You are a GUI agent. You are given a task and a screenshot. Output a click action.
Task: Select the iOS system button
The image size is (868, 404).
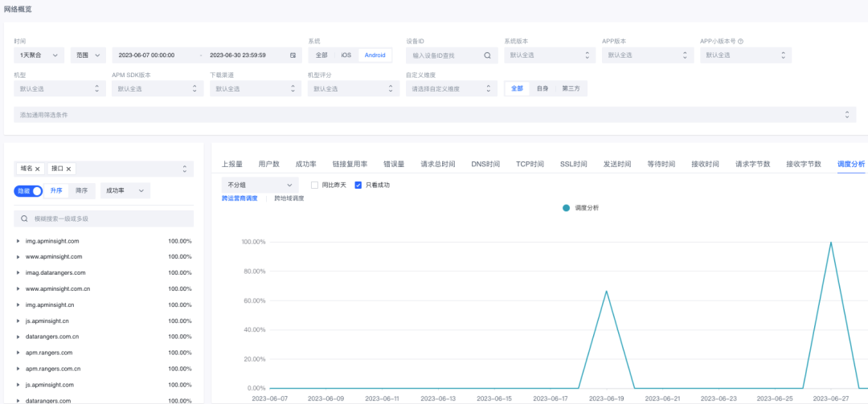pos(346,55)
